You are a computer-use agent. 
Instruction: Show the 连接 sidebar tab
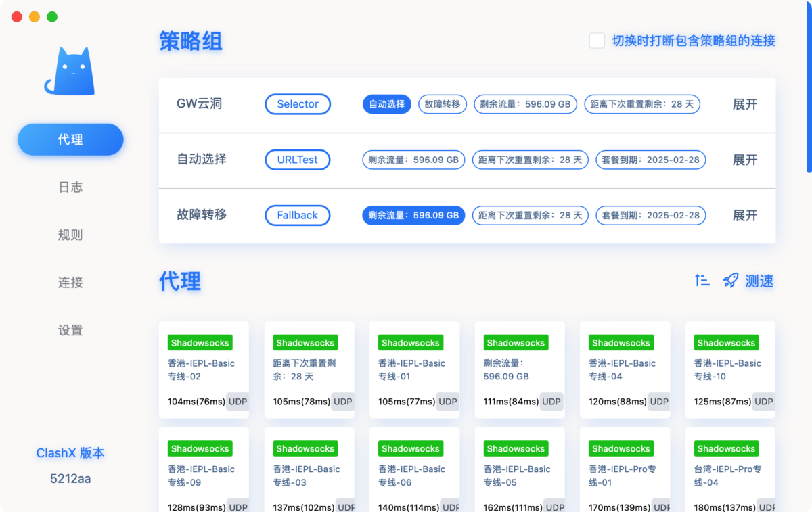point(70,283)
